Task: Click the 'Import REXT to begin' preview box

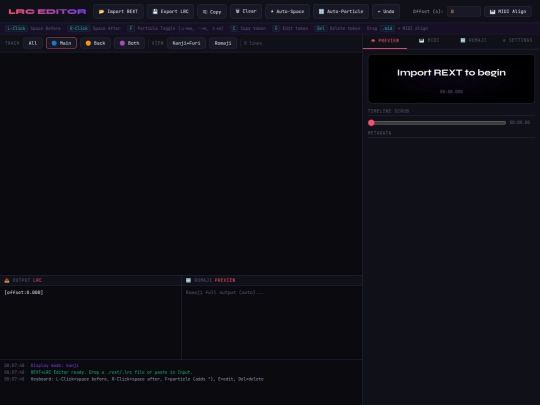Action: click(451, 79)
